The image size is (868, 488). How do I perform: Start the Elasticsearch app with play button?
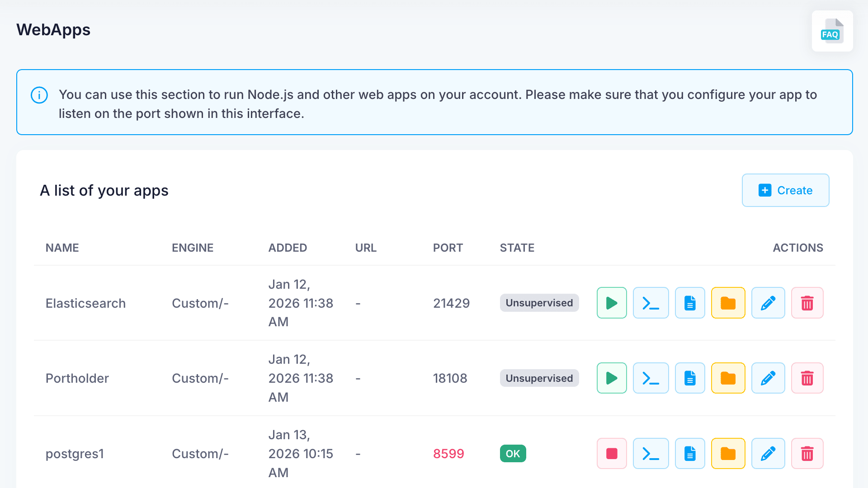point(612,303)
